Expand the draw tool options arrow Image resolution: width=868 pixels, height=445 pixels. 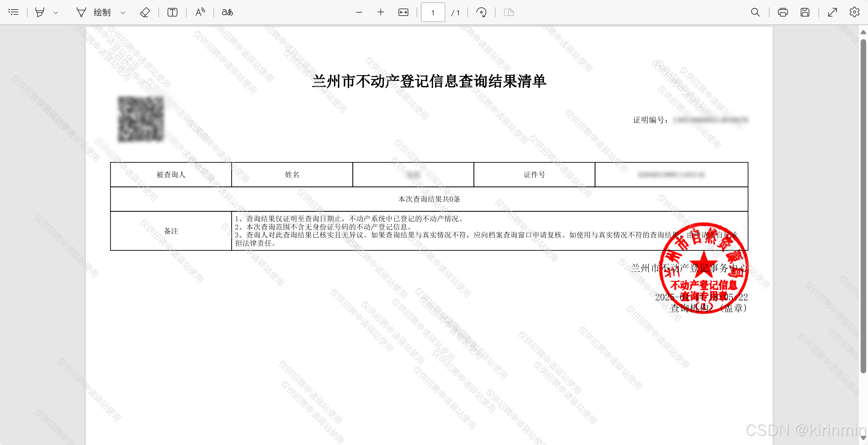coord(123,13)
